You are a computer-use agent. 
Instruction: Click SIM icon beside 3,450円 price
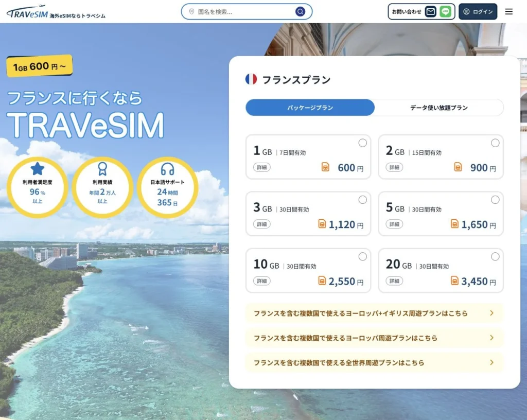454,281
